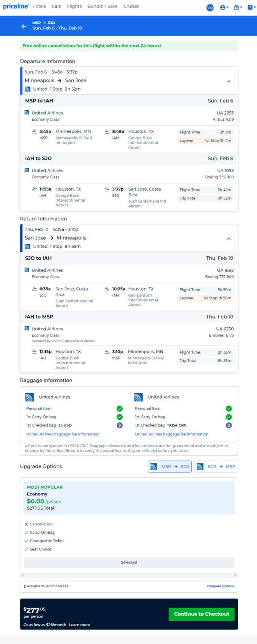The width and height of the screenshot is (257, 644).
Task: Click 'Cancellation' feature row
Action: pyautogui.click(x=38, y=524)
